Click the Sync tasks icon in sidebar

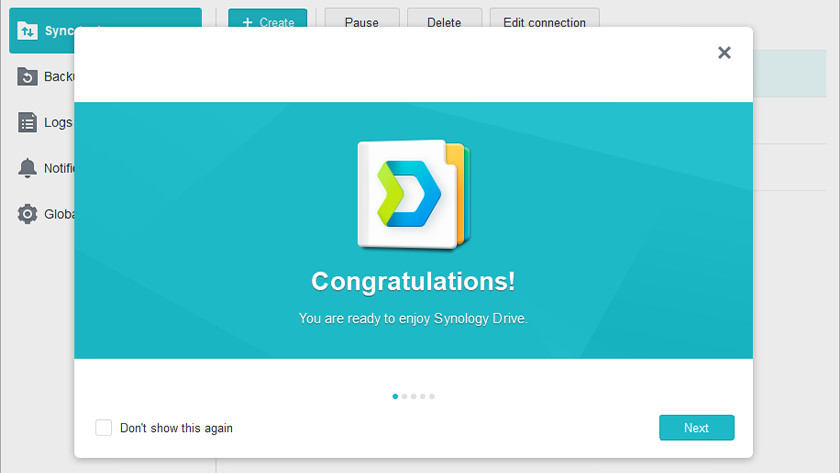[x=28, y=31]
